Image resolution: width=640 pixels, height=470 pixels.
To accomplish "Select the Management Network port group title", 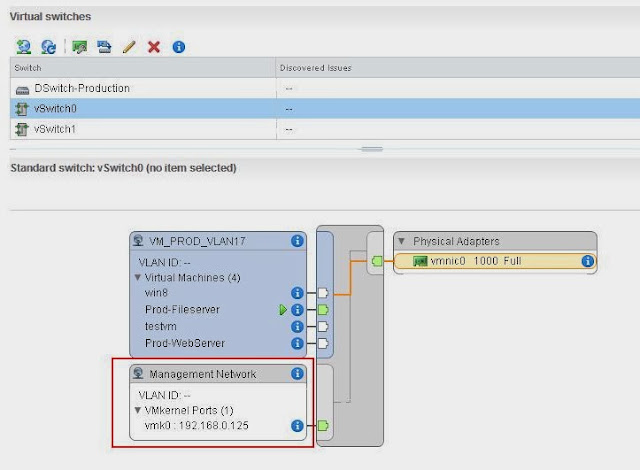I will click(203, 374).
